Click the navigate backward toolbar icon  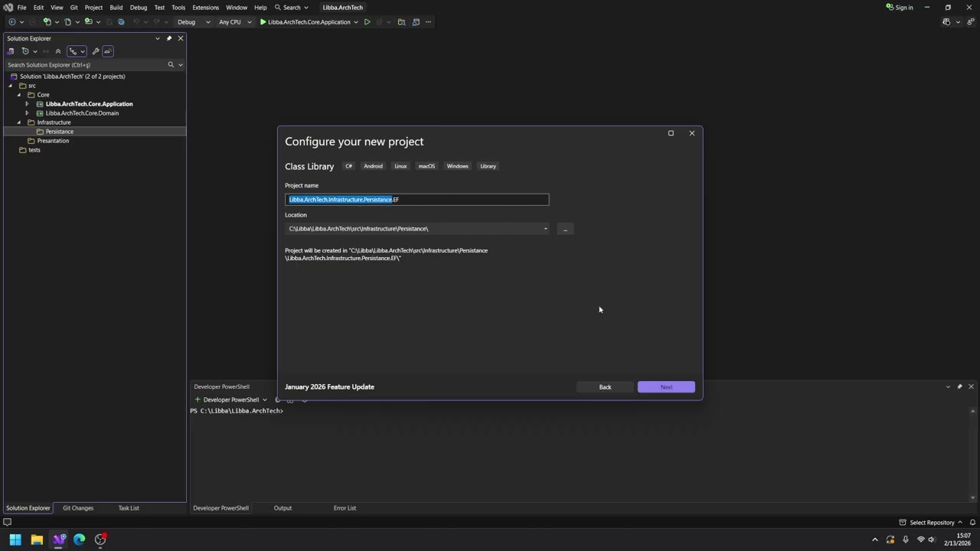tap(11, 21)
